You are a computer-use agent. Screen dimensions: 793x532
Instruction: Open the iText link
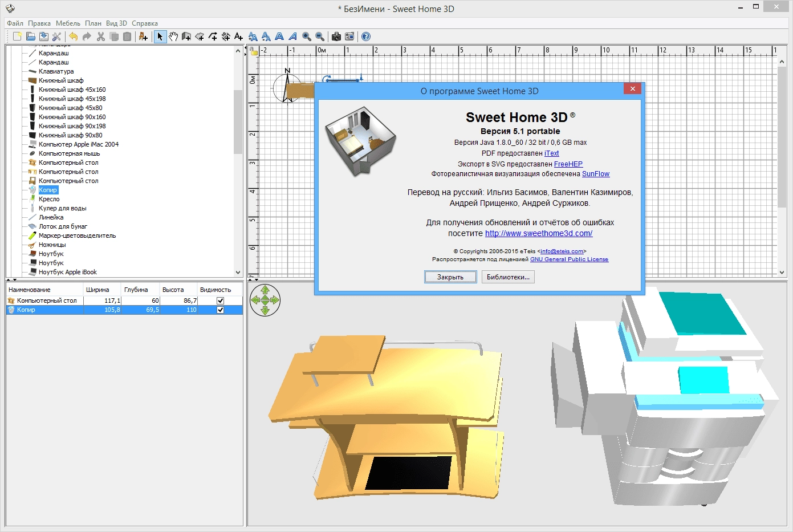552,153
